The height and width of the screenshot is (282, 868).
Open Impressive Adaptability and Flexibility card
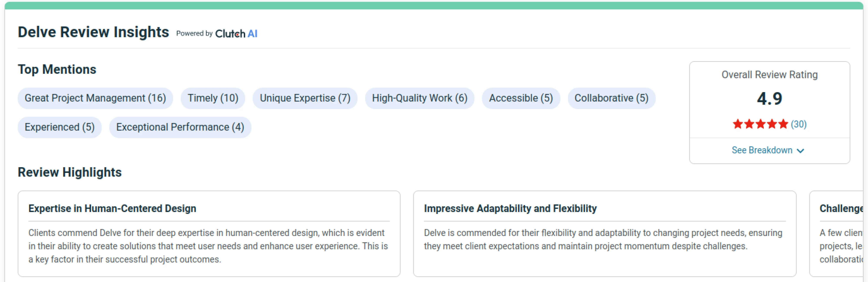604,234
